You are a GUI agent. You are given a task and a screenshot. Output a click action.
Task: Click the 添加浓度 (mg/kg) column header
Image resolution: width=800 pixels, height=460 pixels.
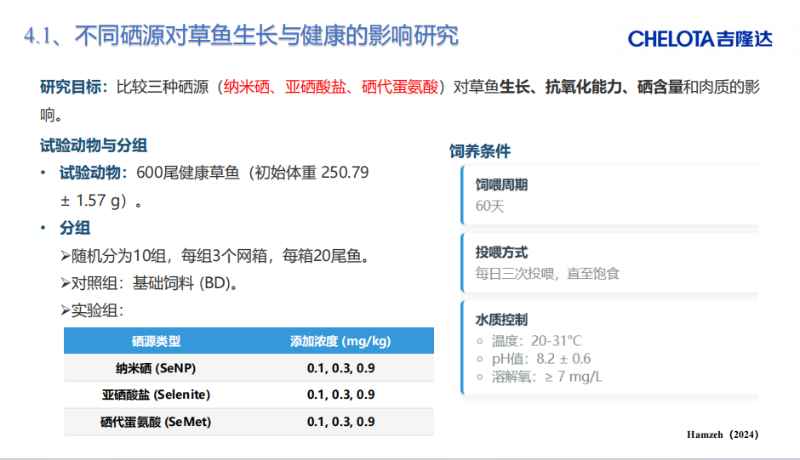click(x=341, y=341)
